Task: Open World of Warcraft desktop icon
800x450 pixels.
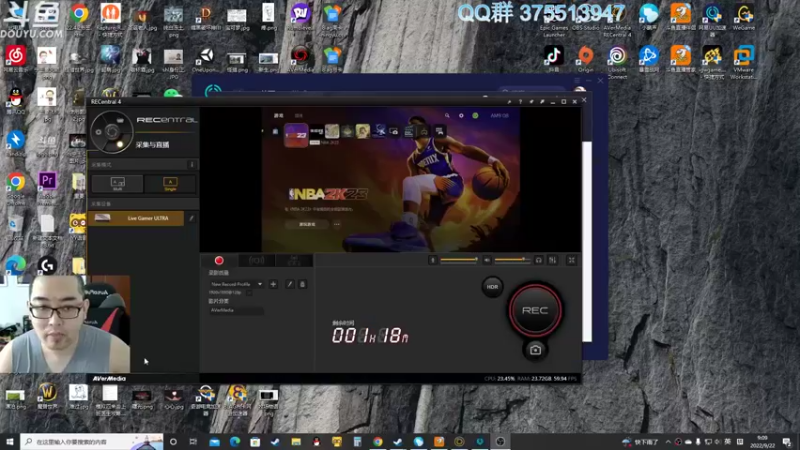Action: coord(47,396)
